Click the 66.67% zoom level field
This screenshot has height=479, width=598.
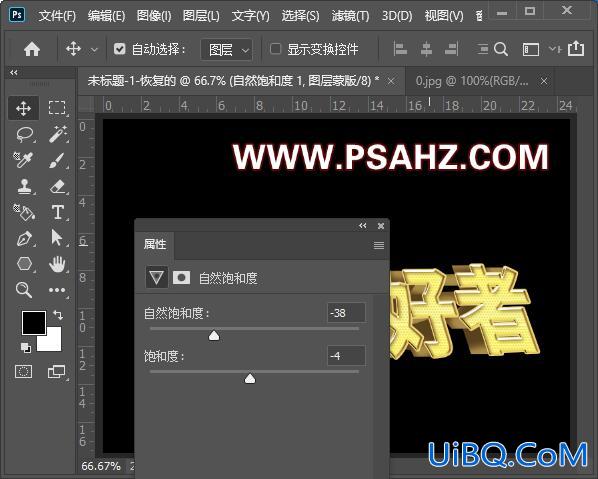[x=101, y=466]
